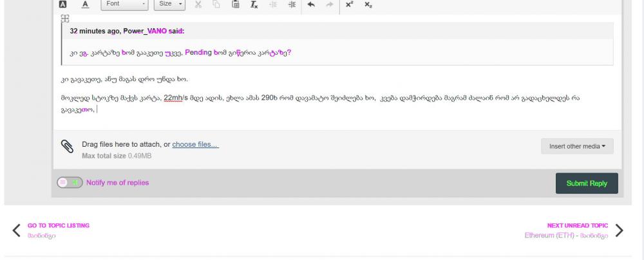The height and width of the screenshot is (260, 644).
Task: Open the Next Unread Topic link
Action: tap(577, 226)
